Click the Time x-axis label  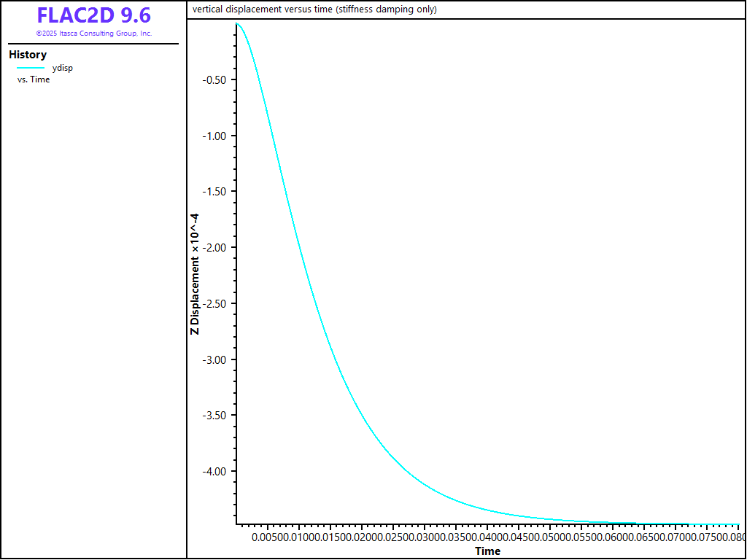(487, 551)
